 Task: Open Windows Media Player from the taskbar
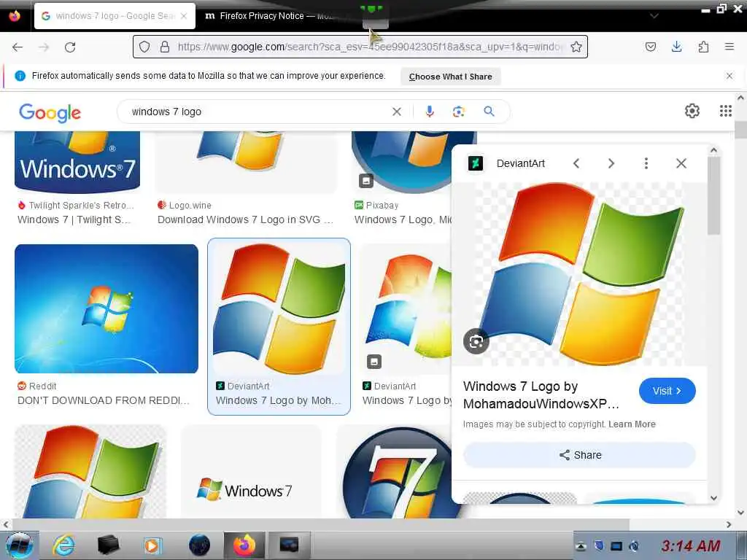[152, 545]
